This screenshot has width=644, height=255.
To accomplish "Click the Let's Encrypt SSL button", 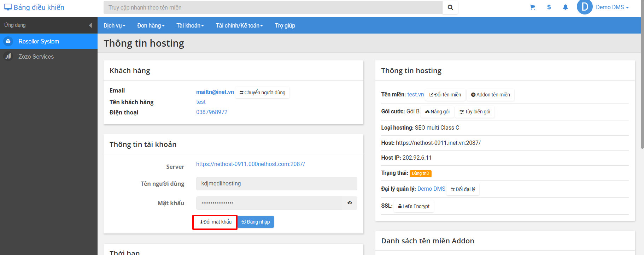I will [414, 206].
